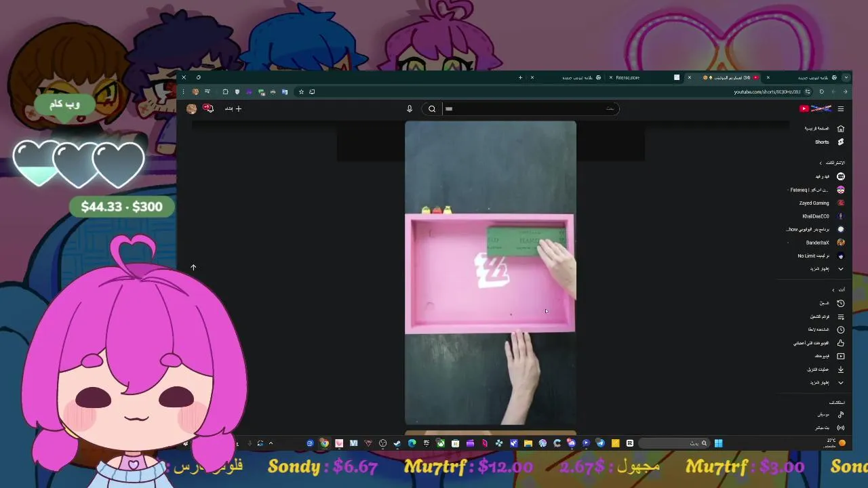Open Your videos play-box icon

pos(841,356)
